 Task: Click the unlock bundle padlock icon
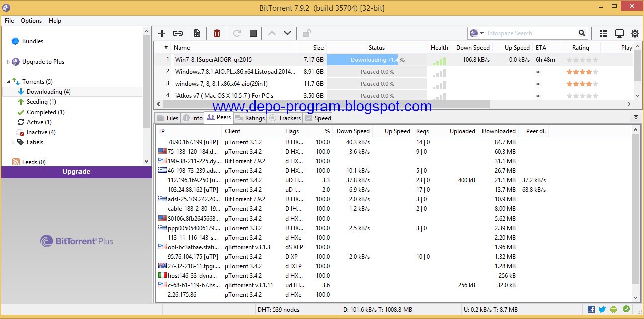coord(307,33)
